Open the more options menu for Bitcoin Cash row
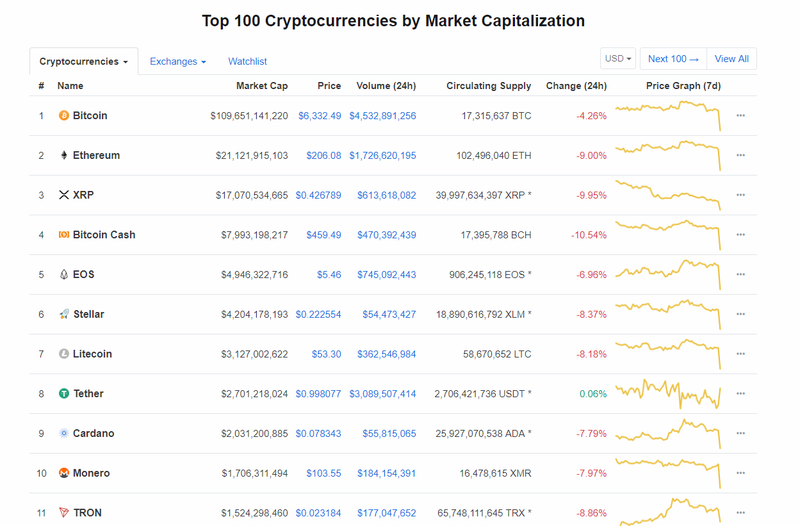Viewport: 800px width, 526px height. point(740,235)
